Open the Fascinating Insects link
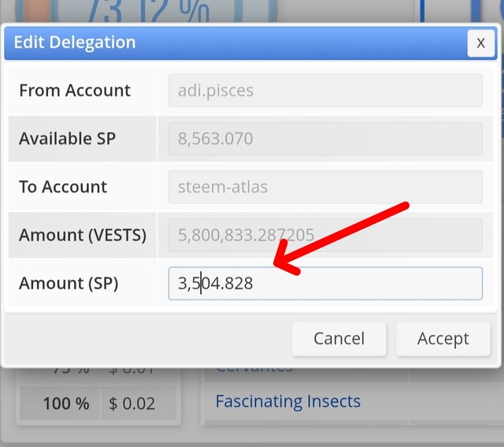This screenshot has height=447, width=504. 287,401
